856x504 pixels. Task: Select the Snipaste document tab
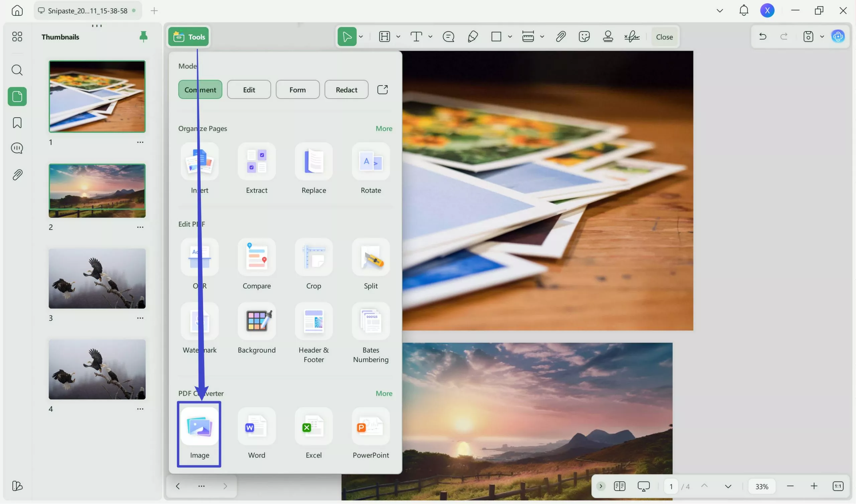[87, 10]
